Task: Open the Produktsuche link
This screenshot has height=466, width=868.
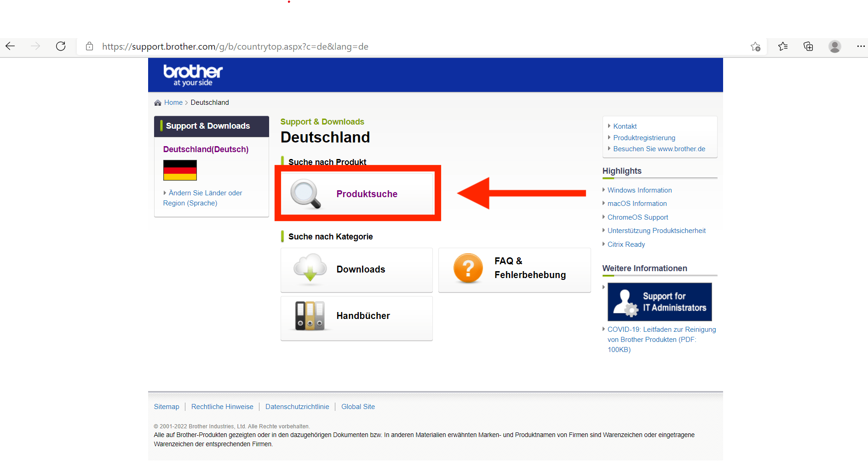Action: coord(367,194)
